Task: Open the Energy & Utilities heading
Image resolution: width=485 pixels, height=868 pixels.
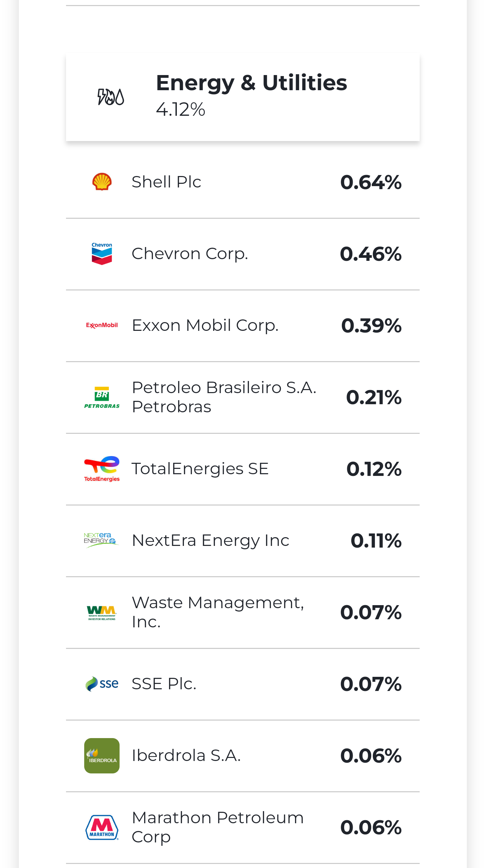Action: [x=251, y=83]
